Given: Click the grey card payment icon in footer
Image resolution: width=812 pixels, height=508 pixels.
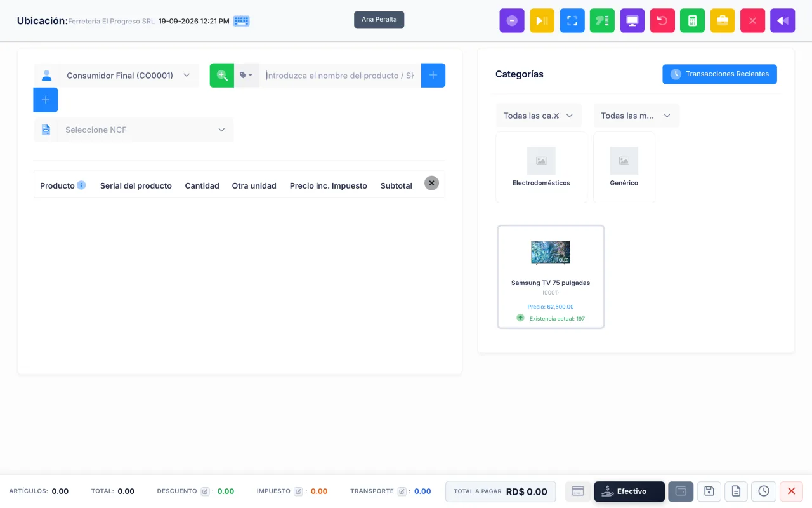Looking at the screenshot, I should (578, 491).
